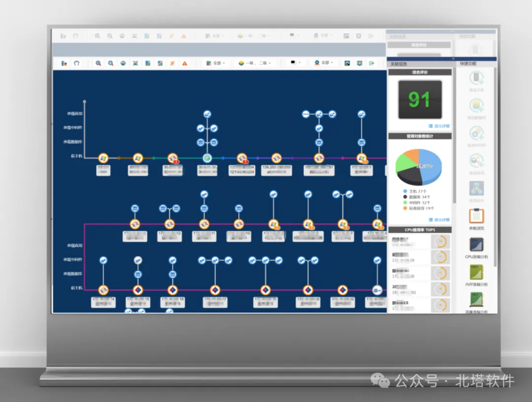Click the 关联信息 panel tab header
Screen dimensions: 532x402
pos(399,64)
